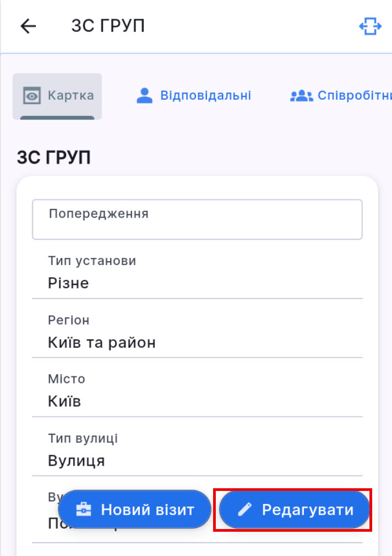Click the Попередження text box
This screenshot has height=556, width=392.
tap(197, 219)
